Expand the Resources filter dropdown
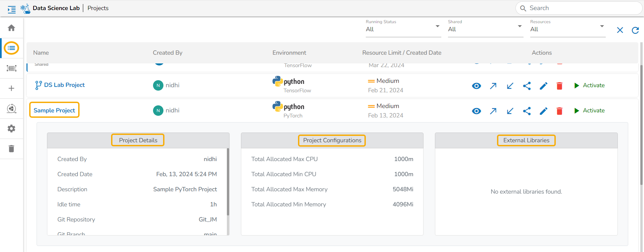The image size is (644, 252). click(x=567, y=29)
